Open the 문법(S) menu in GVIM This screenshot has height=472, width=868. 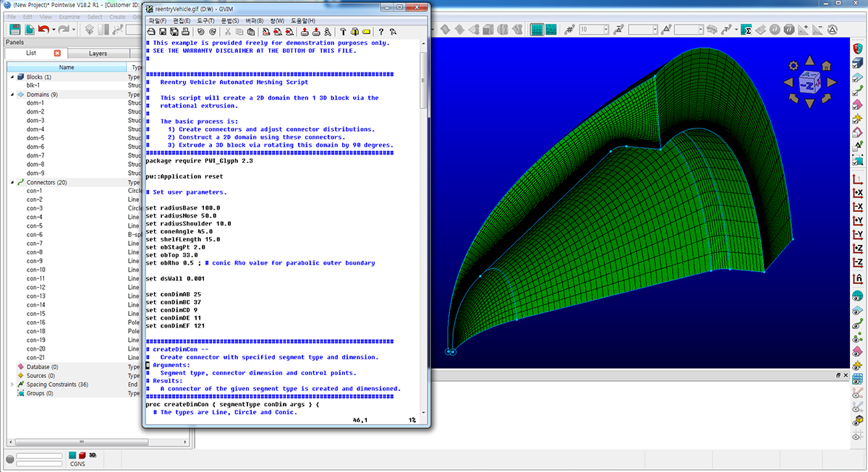click(x=230, y=20)
